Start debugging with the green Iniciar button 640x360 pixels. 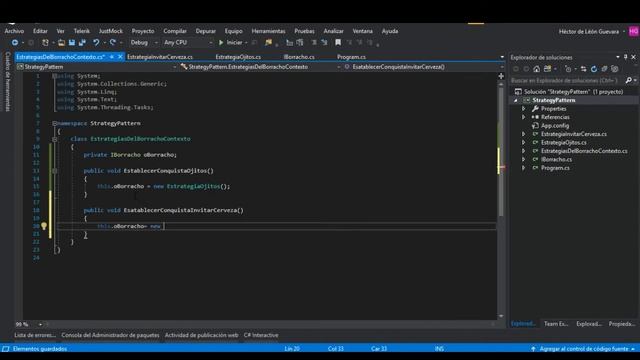point(231,42)
